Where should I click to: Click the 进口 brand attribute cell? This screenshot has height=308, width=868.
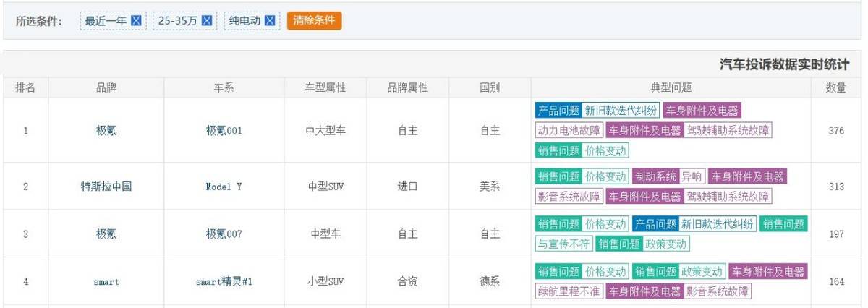tap(408, 186)
